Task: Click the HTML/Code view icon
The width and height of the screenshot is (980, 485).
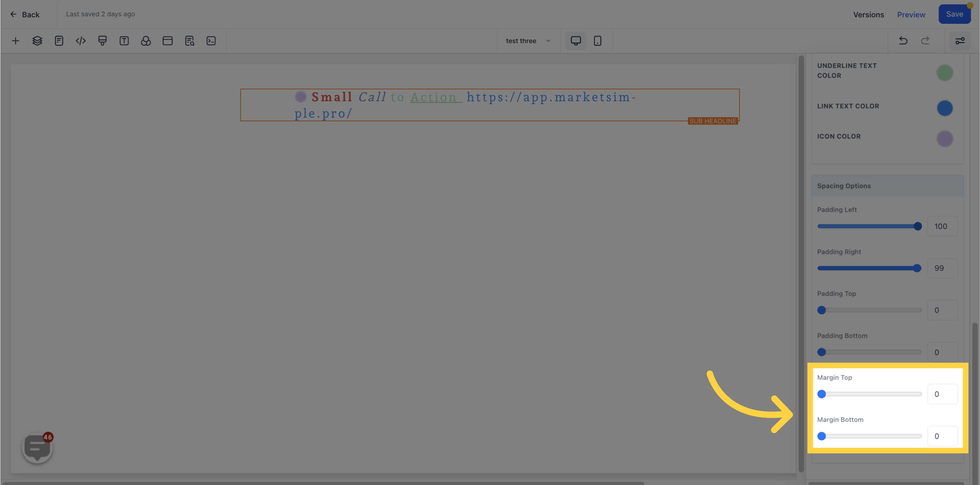Action: 80,41
